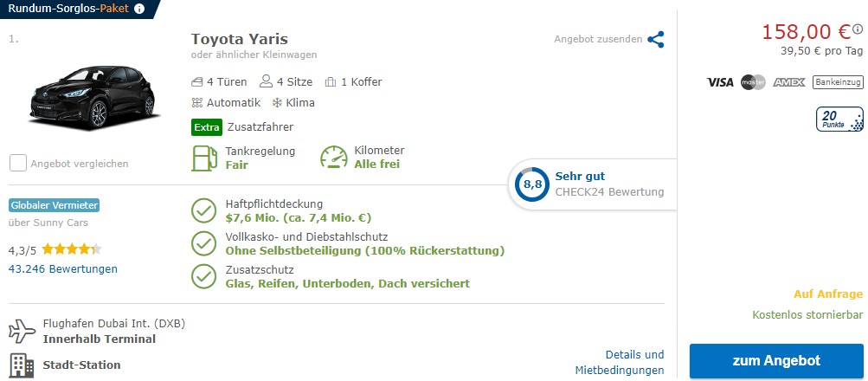This screenshot has height=381, width=868.
Task: Click the 20 Punkte bonus badge
Action: tap(839, 119)
